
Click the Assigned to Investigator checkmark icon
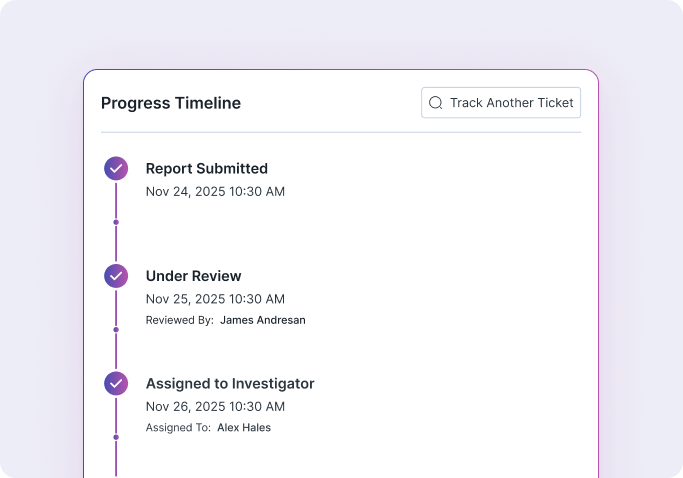tap(116, 383)
